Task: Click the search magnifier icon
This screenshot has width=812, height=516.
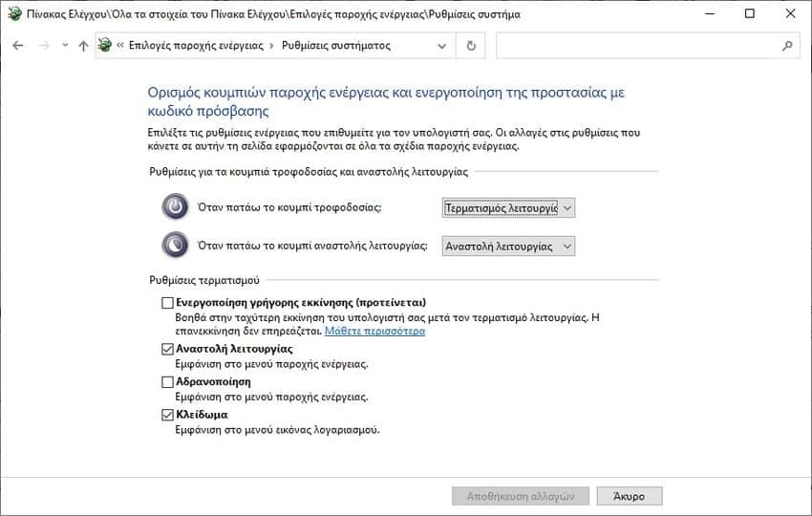Action: (787, 46)
